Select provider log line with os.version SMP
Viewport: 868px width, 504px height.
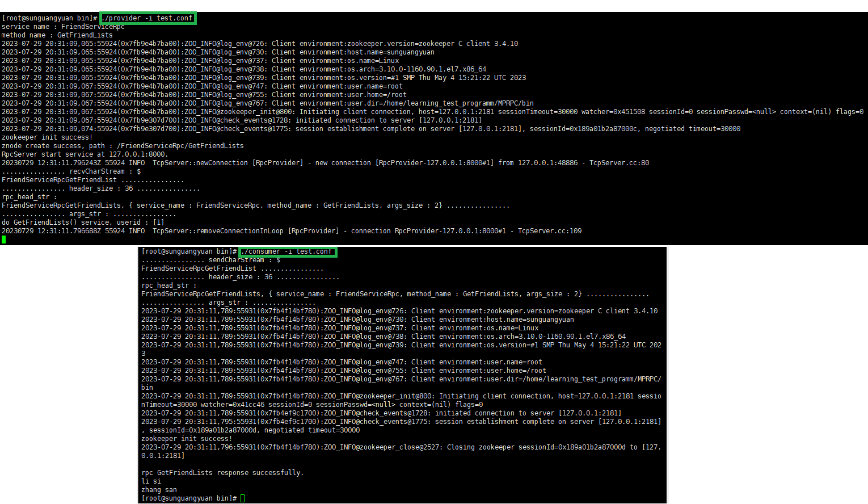(264, 78)
